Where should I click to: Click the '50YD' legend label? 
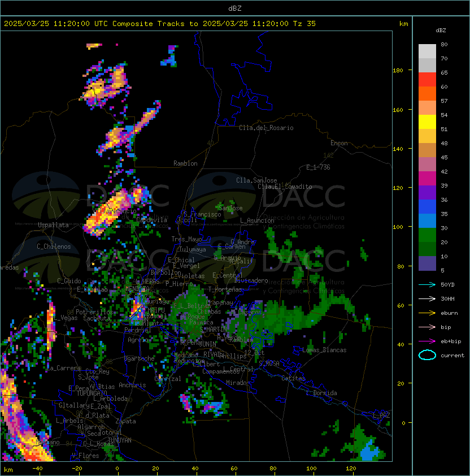tap(447, 284)
